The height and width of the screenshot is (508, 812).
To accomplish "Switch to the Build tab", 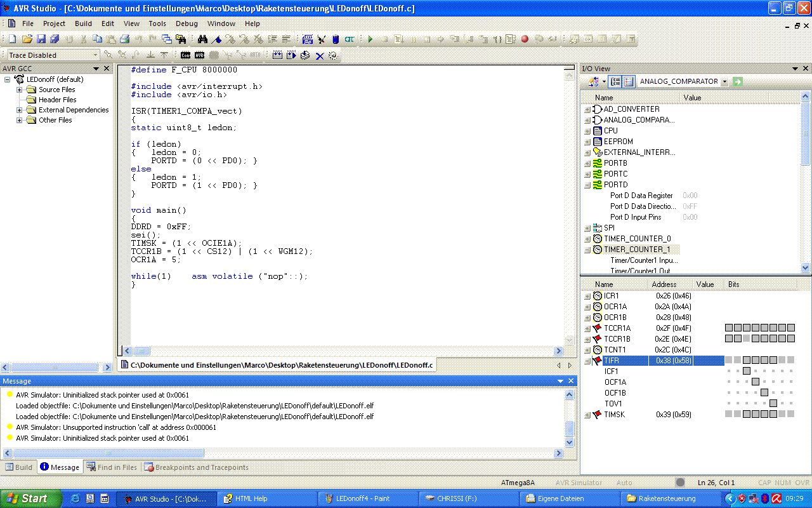I will (18, 467).
